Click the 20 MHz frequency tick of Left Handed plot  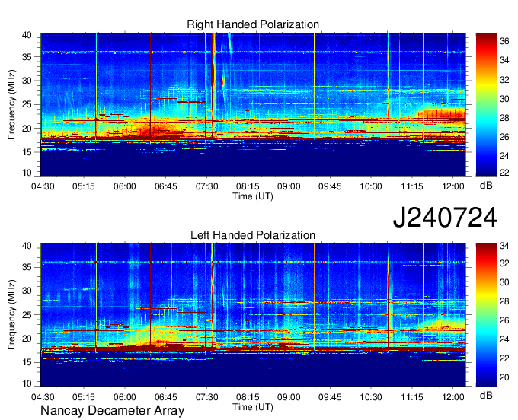pos(27,339)
